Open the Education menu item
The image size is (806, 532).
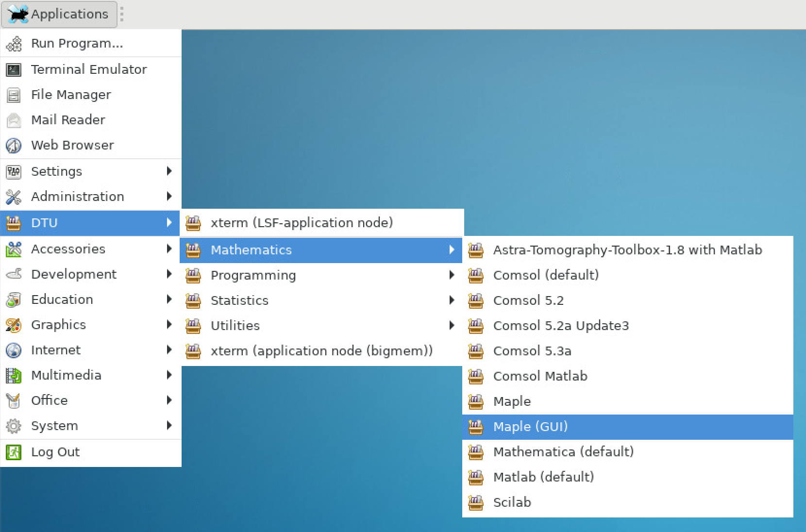coord(90,299)
